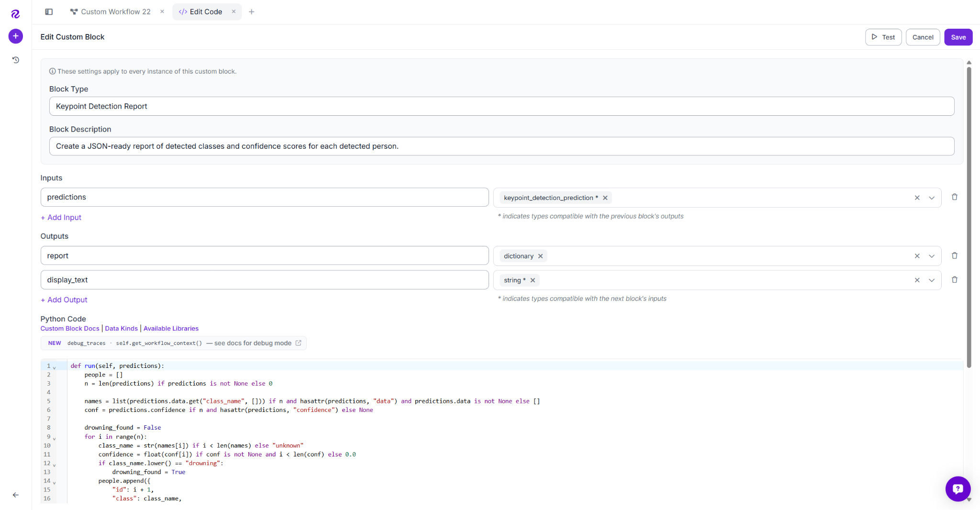Run the Test button
Viewport: 980px width, 510px height.
pos(883,37)
